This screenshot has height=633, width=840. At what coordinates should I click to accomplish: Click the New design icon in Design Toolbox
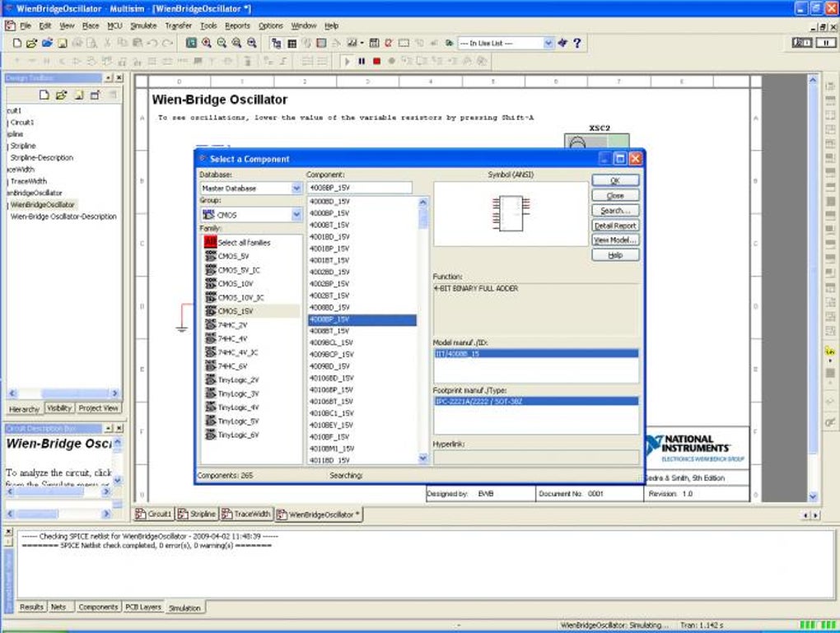(44, 95)
